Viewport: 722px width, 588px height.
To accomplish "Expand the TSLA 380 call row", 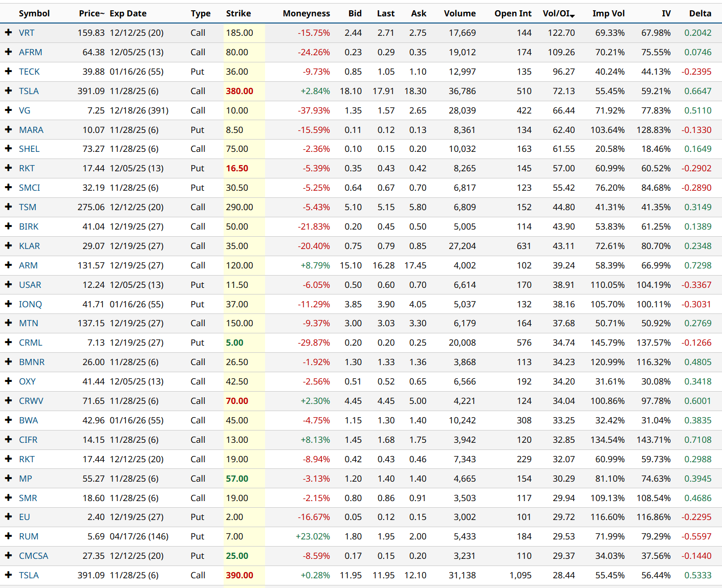I will click(x=8, y=91).
